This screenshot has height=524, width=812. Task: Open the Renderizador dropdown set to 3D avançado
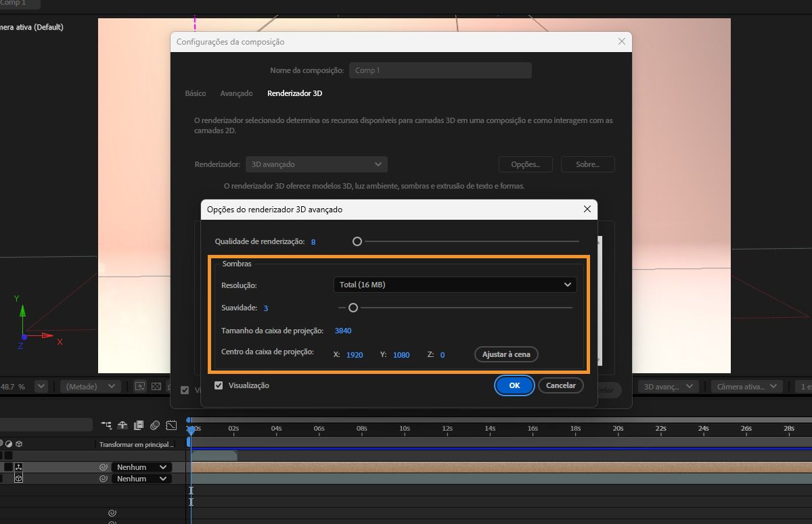(316, 164)
